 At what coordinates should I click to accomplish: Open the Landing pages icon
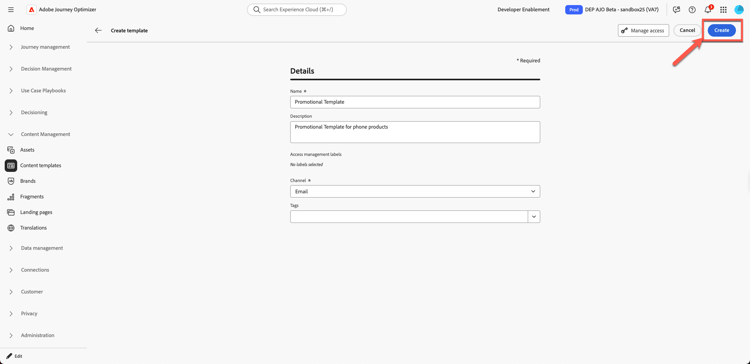(x=11, y=212)
